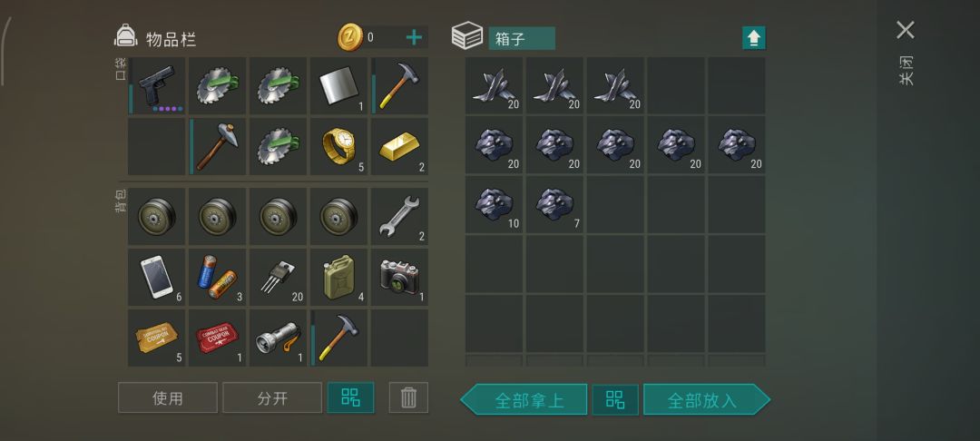This screenshot has height=441, width=980.
Task: Select the ore stack of 7 in chest
Action: point(554,205)
